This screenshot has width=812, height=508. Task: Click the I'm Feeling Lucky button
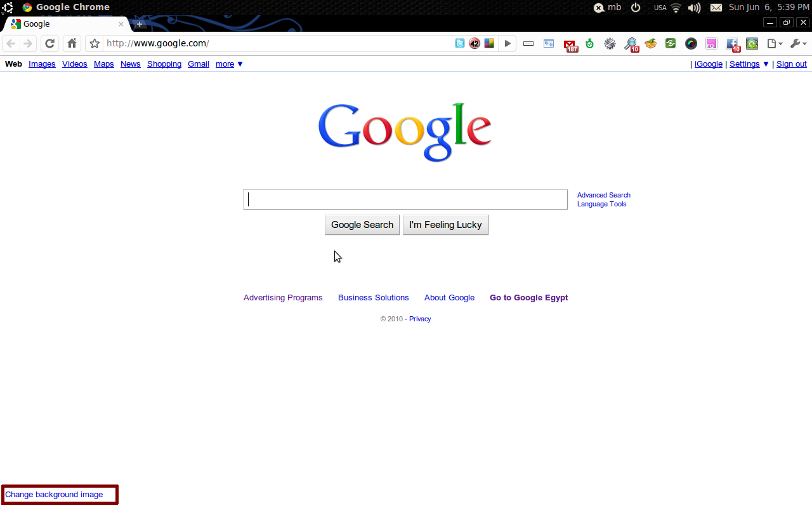(445, 225)
